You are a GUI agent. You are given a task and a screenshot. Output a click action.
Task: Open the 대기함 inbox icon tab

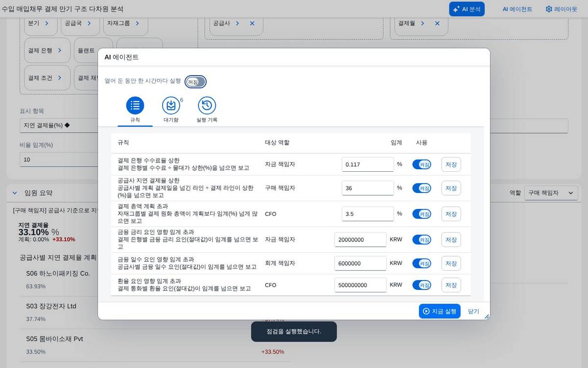pyautogui.click(x=171, y=105)
